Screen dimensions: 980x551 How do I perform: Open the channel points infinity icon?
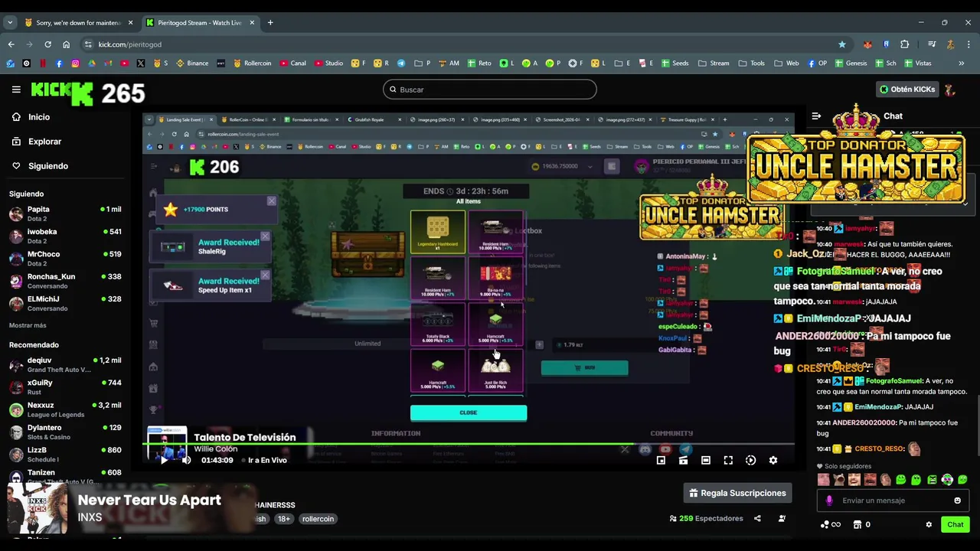(x=831, y=524)
